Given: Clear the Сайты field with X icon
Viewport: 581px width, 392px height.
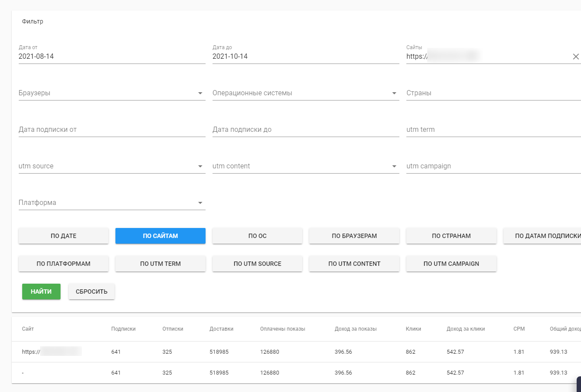Looking at the screenshot, I should (x=575, y=57).
